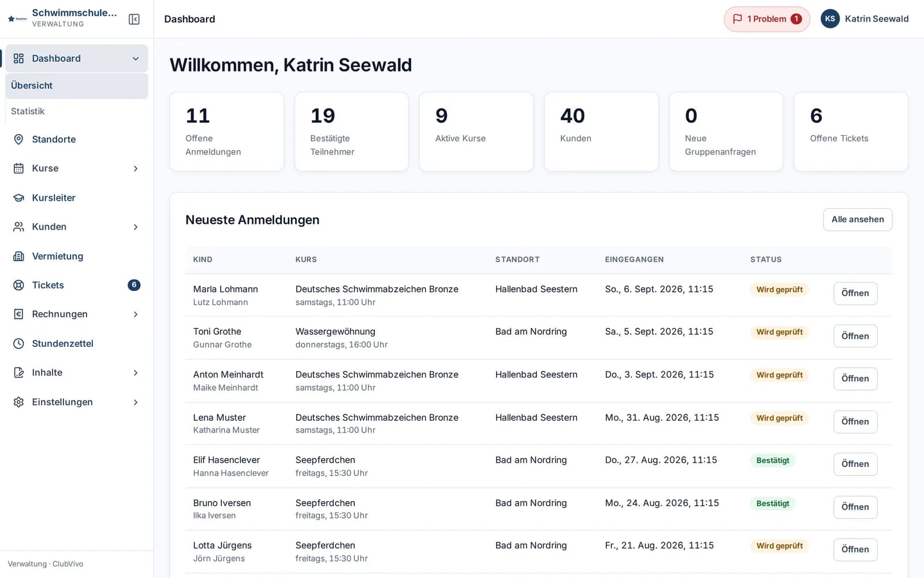The image size is (924, 578).
Task: Click the Standorte map pin icon
Action: click(x=18, y=139)
